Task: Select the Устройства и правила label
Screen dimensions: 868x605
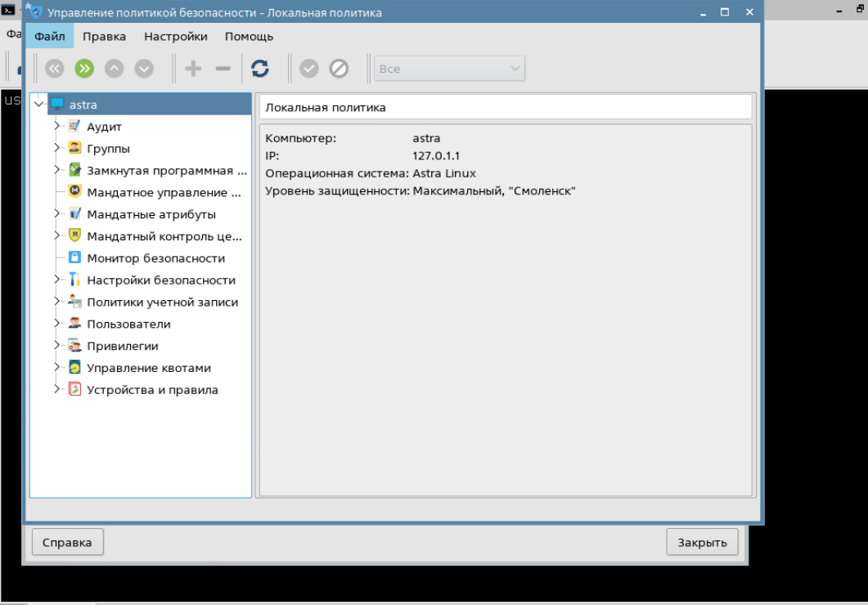Action: pos(152,390)
